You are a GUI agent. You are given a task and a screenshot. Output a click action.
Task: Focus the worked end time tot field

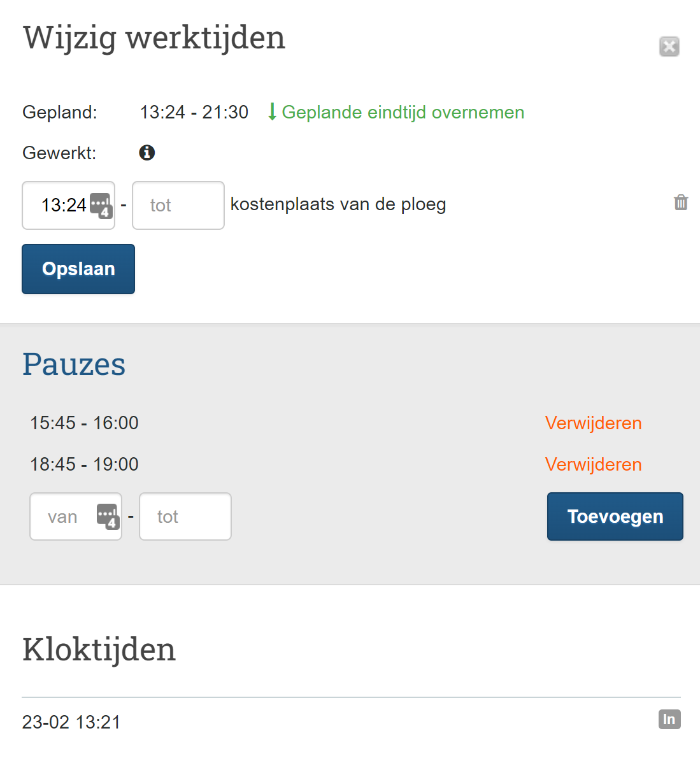pyautogui.click(x=178, y=205)
